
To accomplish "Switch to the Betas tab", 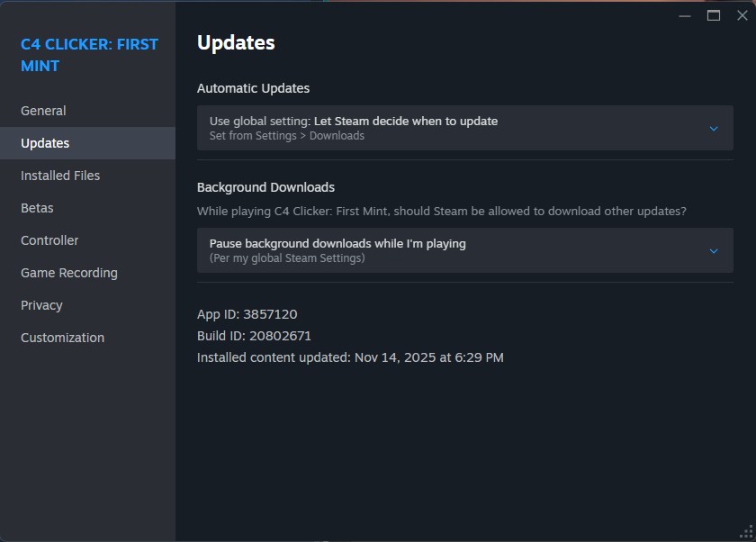I will coord(37,208).
